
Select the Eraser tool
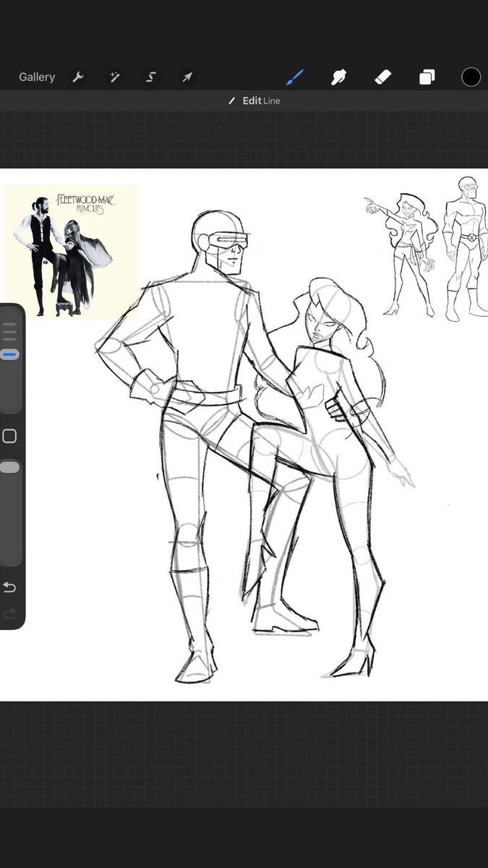click(383, 77)
